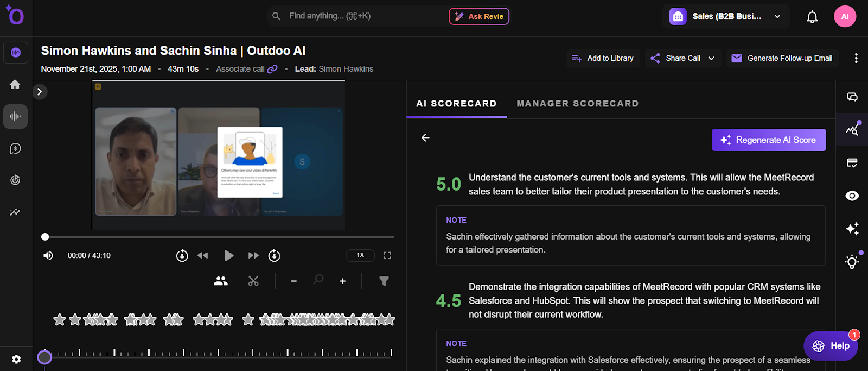Open the lightbulb tips panel icon
The width and height of the screenshot is (868, 371).
tap(852, 262)
